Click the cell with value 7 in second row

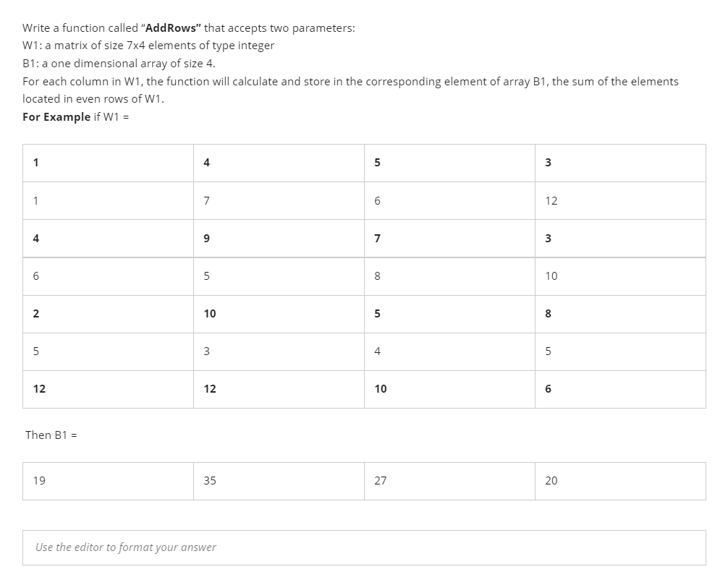pos(278,200)
